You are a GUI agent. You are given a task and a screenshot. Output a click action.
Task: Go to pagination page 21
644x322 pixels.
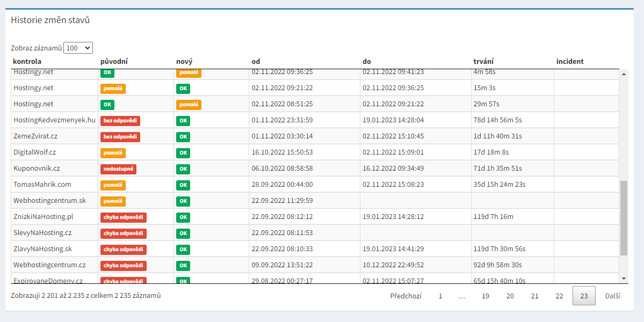(535, 296)
